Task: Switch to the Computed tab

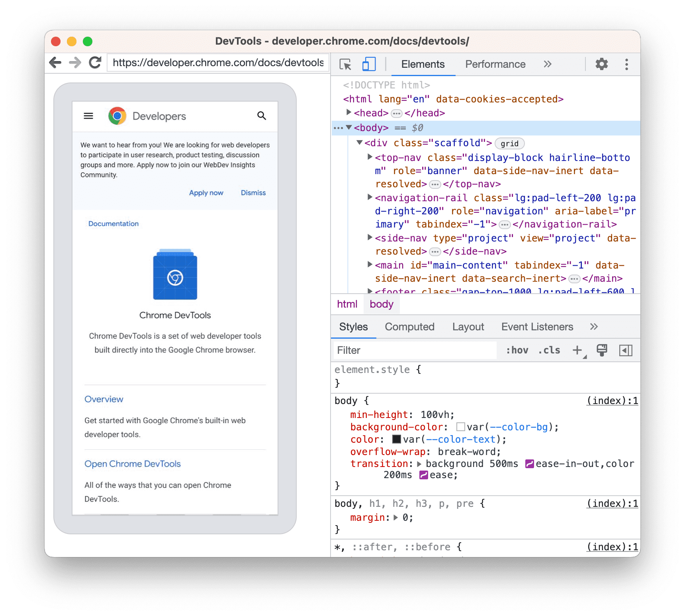Action: pos(409,327)
